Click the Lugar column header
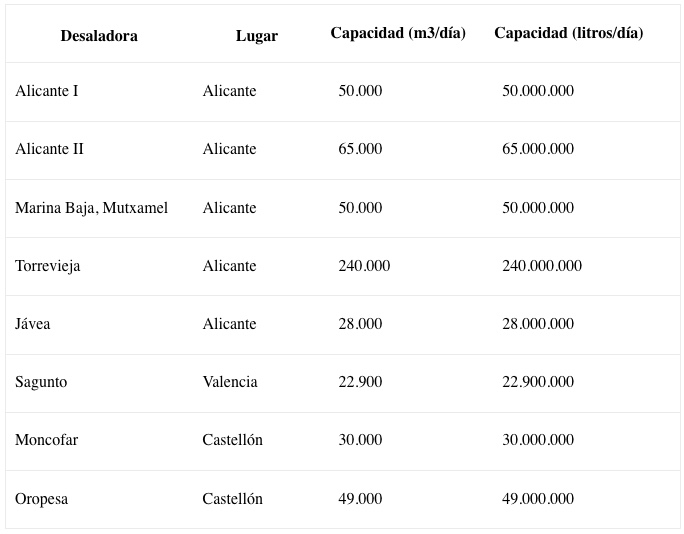 pos(256,36)
